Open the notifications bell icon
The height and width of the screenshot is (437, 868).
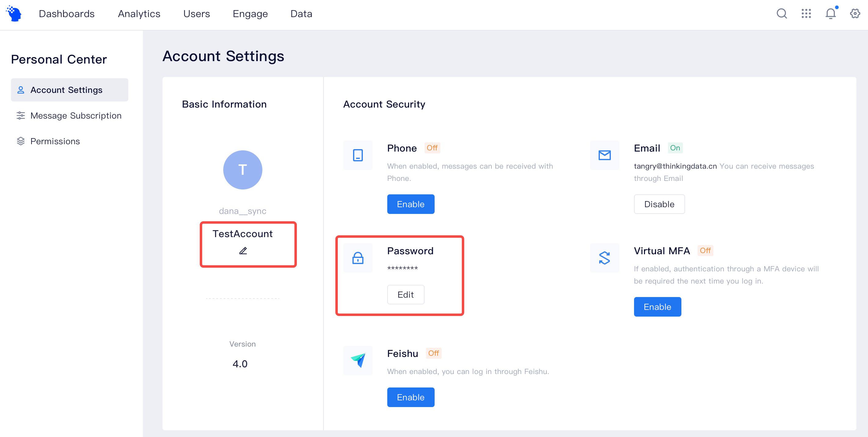point(831,13)
